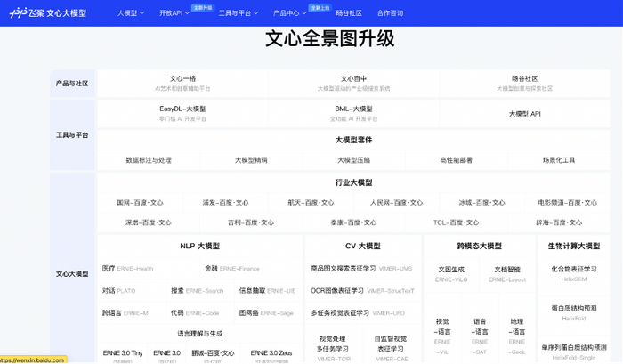Open the 航天-百度·文心 industry model
Viewport: 623px width, 364px height.
pos(311,203)
